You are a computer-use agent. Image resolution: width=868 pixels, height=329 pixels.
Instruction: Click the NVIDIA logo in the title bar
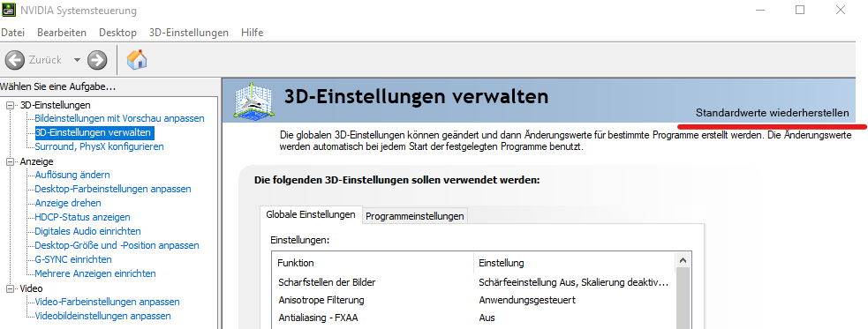point(8,10)
